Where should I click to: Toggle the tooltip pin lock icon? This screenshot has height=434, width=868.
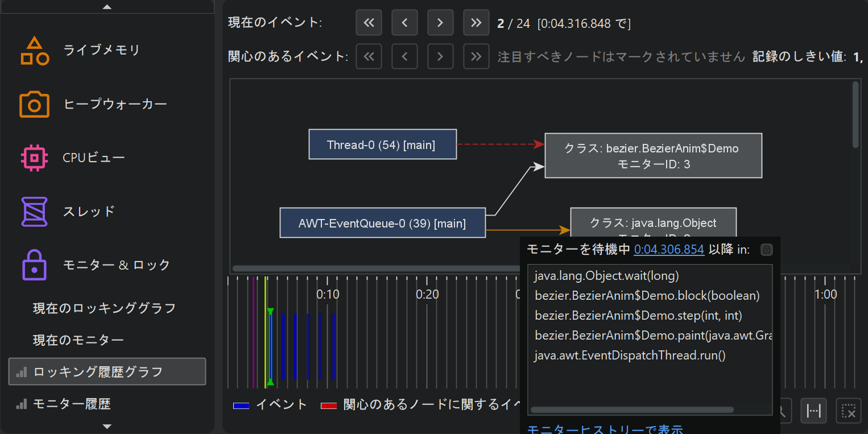tap(766, 250)
